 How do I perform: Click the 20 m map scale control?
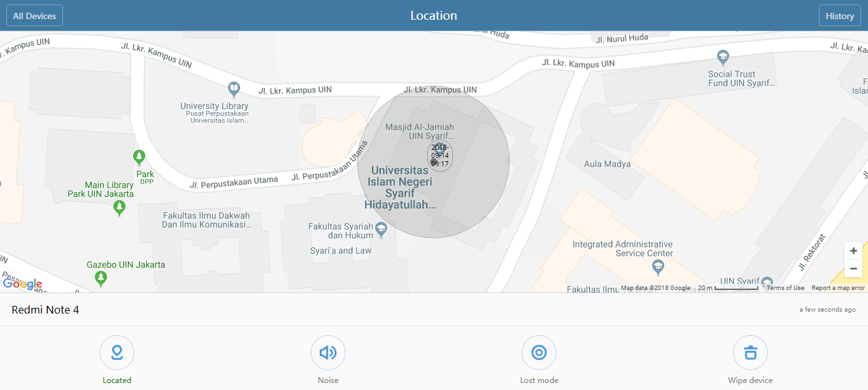click(728, 288)
